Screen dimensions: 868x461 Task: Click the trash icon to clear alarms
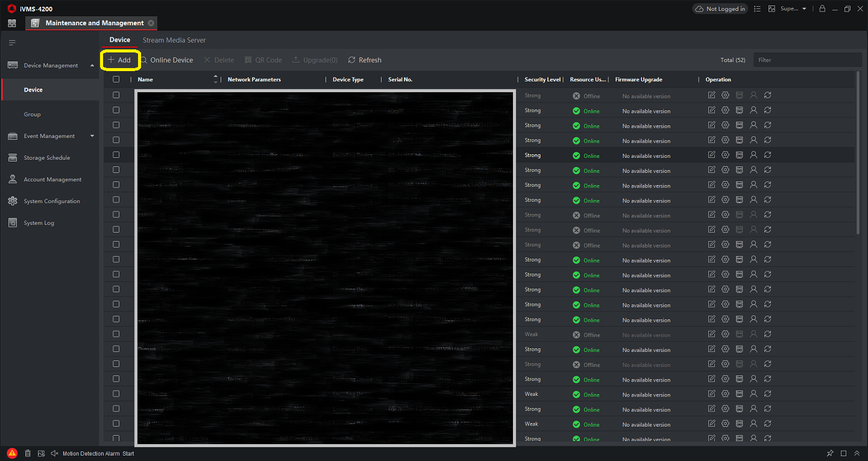pyautogui.click(x=28, y=453)
